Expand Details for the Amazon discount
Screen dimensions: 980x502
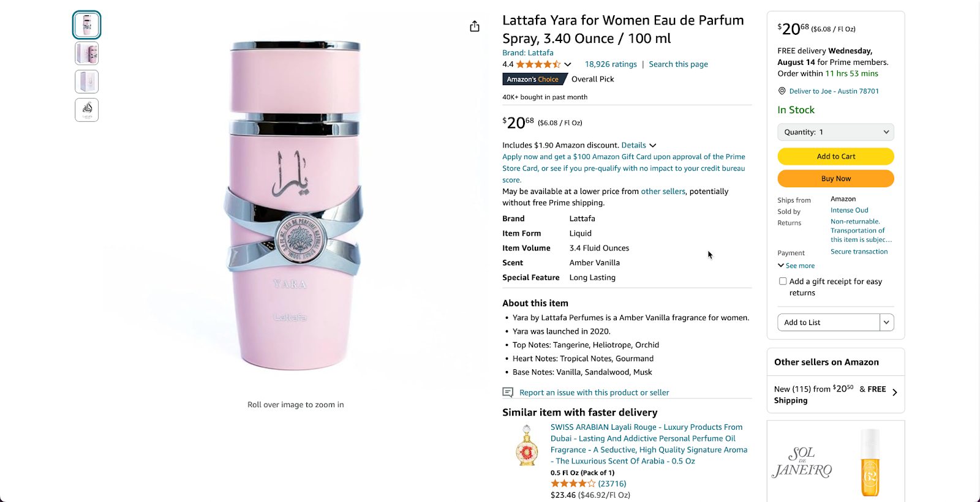638,145
